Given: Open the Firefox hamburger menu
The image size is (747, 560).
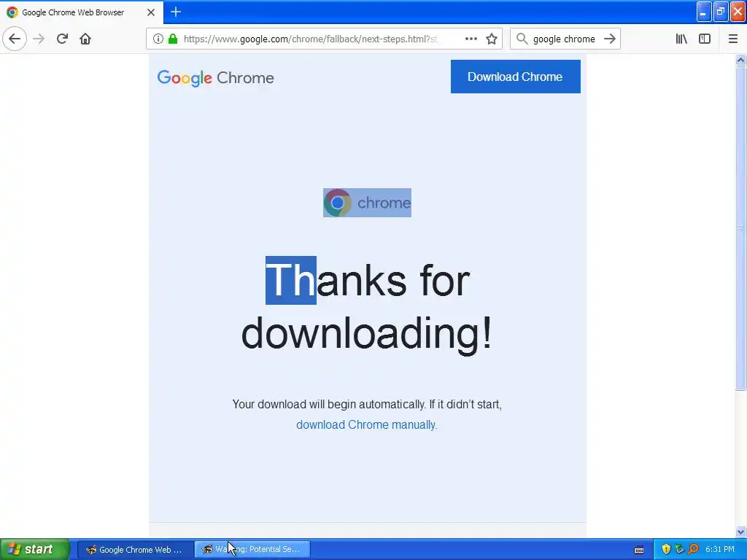Looking at the screenshot, I should (x=733, y=39).
